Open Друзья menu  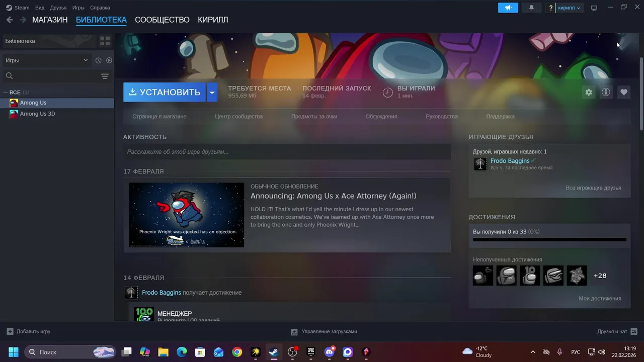click(58, 8)
